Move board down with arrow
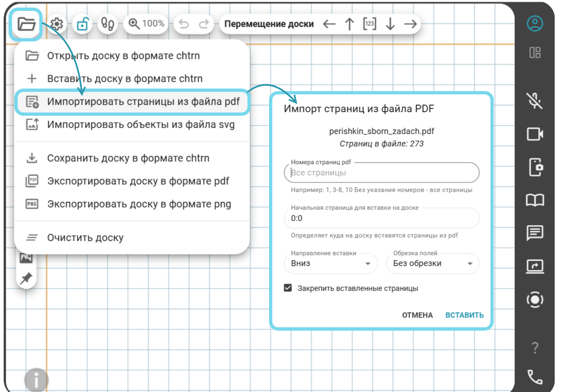This screenshot has width=562, height=392. click(390, 24)
